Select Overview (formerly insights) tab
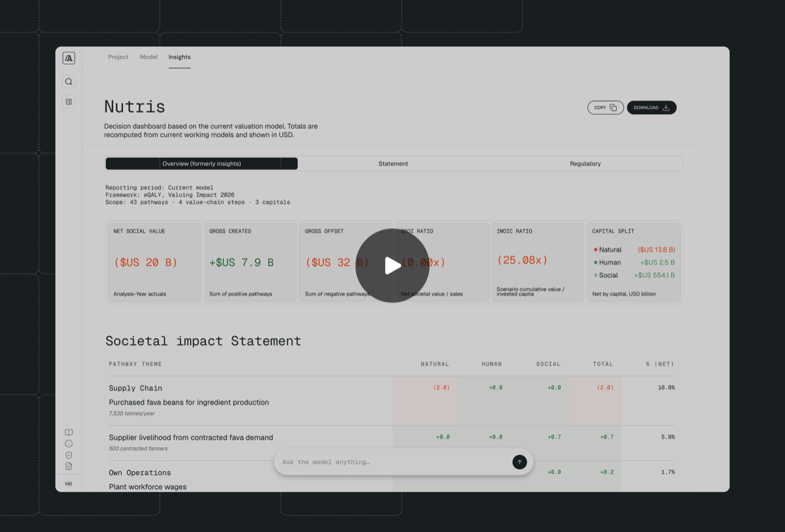 (x=201, y=163)
